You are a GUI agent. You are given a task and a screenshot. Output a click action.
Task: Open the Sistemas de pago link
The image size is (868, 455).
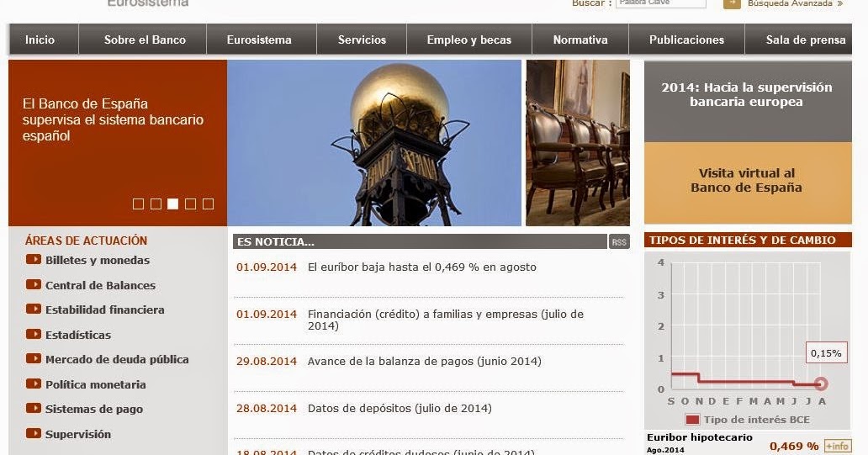click(x=94, y=409)
